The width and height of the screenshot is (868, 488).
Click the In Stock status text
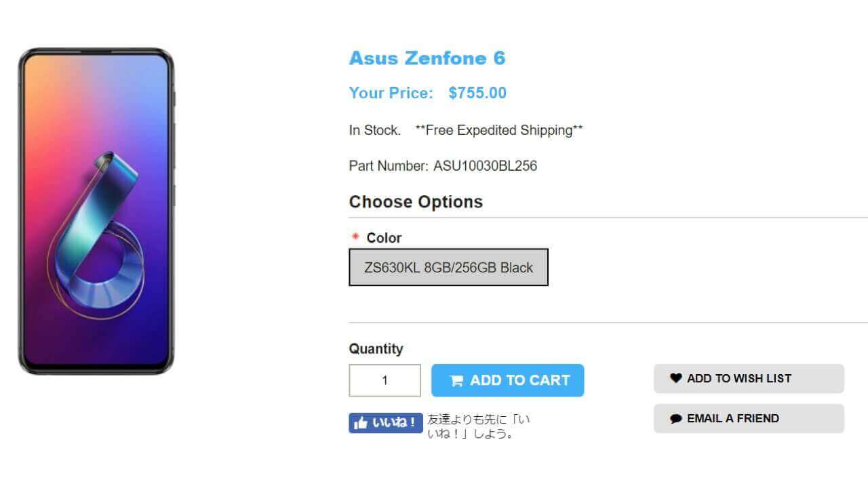[x=375, y=130]
